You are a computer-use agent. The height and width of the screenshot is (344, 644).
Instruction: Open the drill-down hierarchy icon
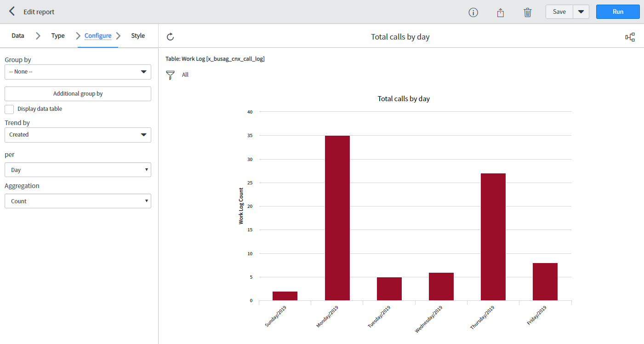click(630, 37)
